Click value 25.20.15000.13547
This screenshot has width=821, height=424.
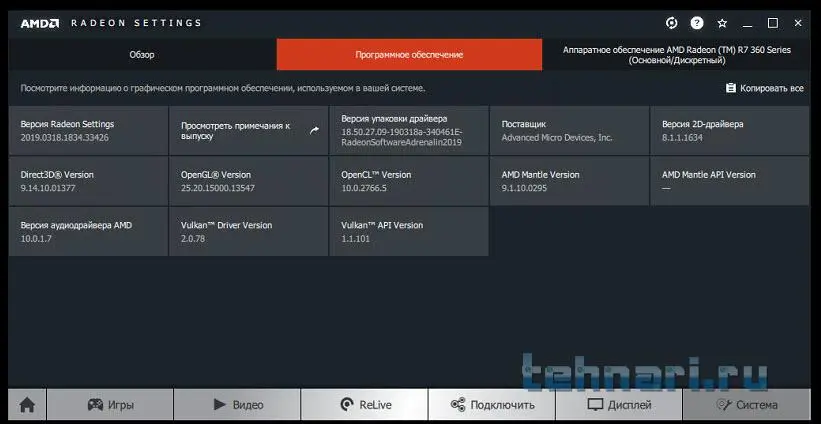(x=218, y=188)
